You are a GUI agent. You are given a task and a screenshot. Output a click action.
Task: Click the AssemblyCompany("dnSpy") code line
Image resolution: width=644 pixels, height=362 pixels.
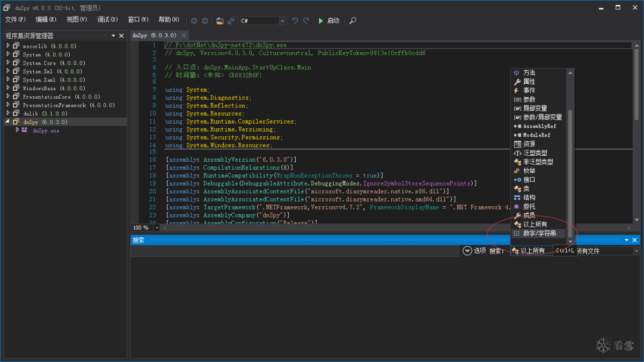tap(228, 215)
